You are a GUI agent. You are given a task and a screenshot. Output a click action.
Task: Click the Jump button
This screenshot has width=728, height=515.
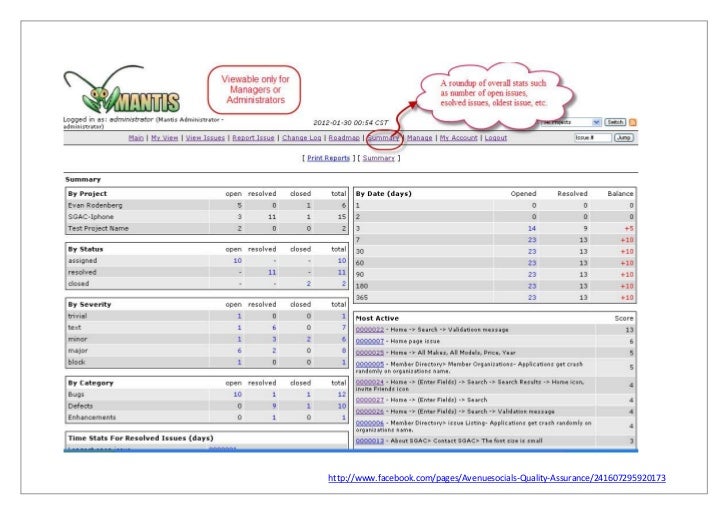pyautogui.click(x=624, y=137)
